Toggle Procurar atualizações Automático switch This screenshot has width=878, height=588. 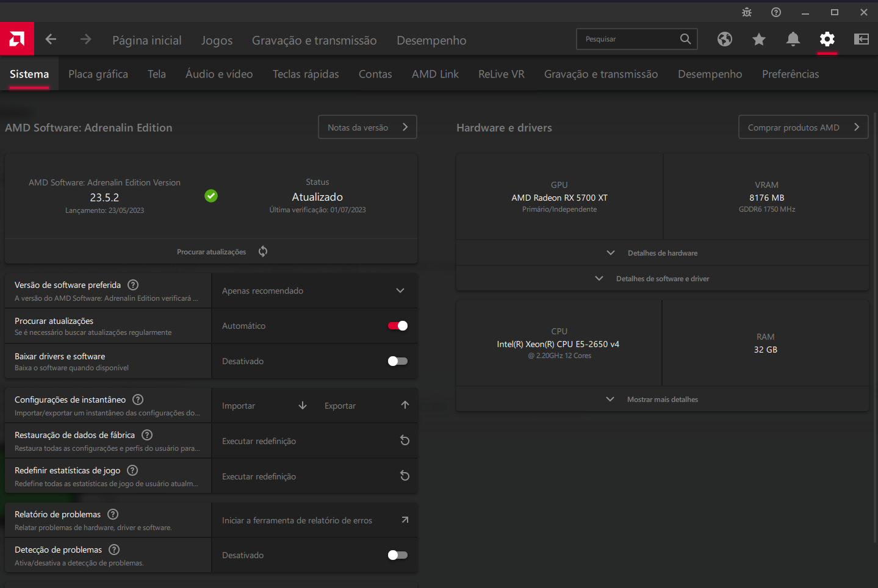398,326
